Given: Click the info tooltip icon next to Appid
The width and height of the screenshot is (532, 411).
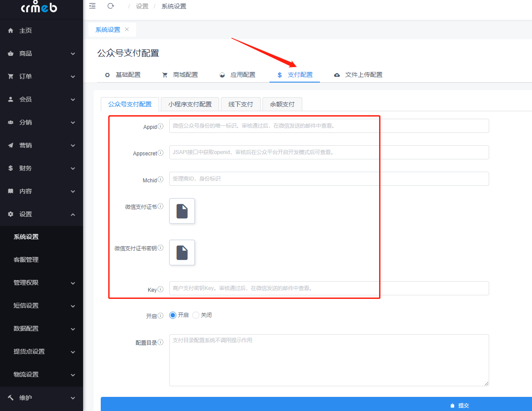Looking at the screenshot, I should (161, 126).
